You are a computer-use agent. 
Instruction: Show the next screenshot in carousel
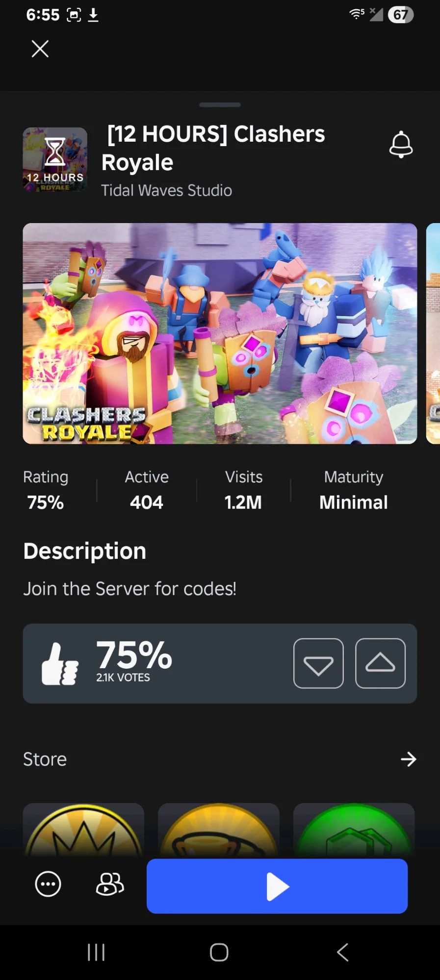click(433, 333)
